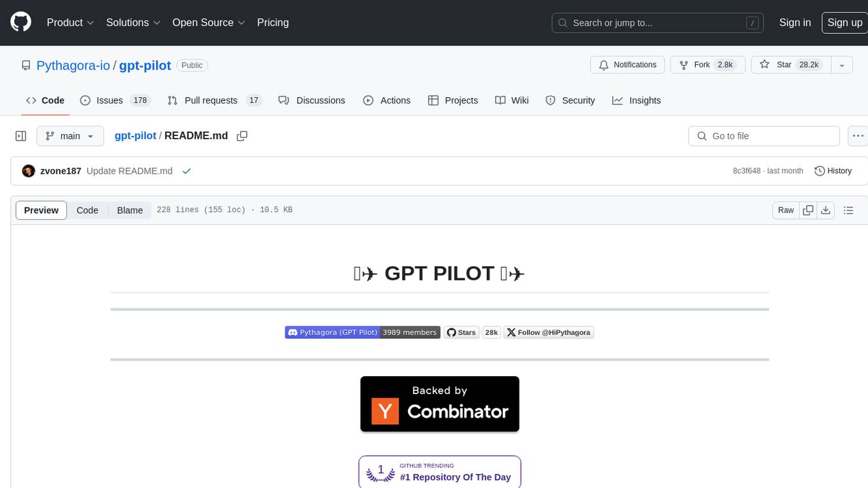Open the Actions tab
Image resolution: width=868 pixels, height=488 pixels.
pyautogui.click(x=387, y=100)
